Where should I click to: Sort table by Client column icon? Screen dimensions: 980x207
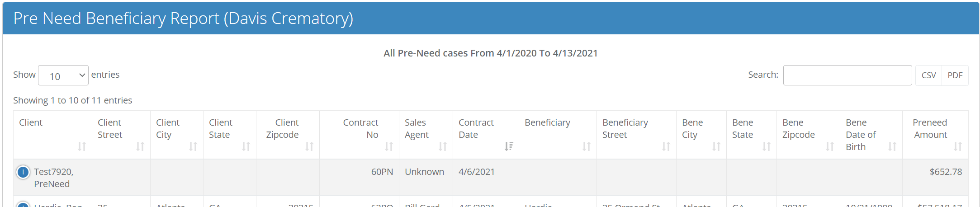82,146
